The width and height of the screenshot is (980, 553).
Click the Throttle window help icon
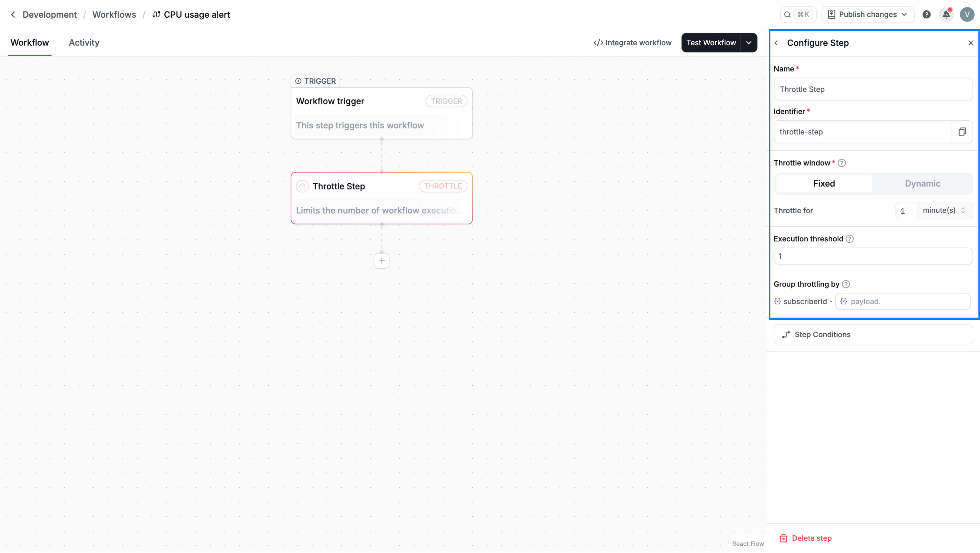842,163
